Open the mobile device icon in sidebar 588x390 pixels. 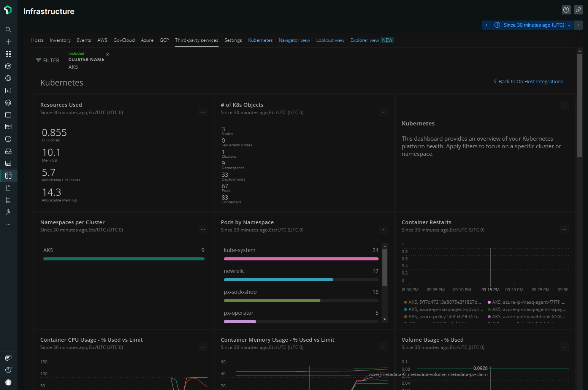[8, 200]
